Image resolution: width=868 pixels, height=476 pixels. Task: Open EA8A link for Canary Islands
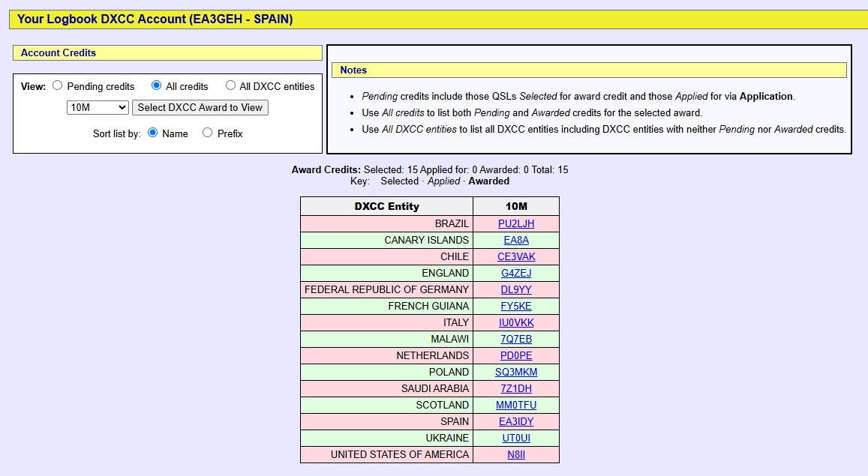coord(516,240)
